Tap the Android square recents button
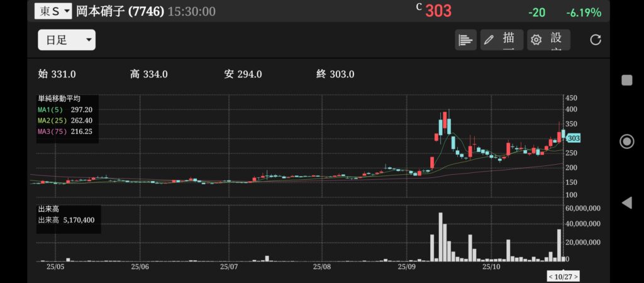Image resolution: width=644 pixels, height=283 pixels. click(626, 80)
